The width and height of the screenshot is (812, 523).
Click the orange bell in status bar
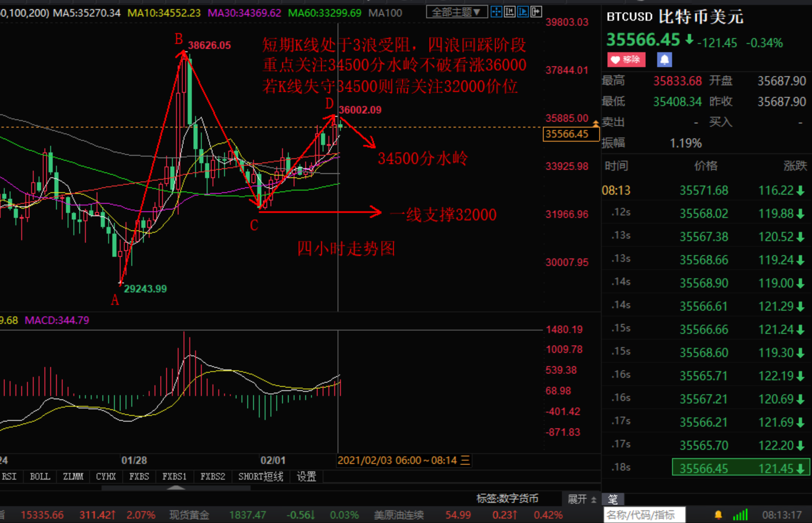point(718,515)
